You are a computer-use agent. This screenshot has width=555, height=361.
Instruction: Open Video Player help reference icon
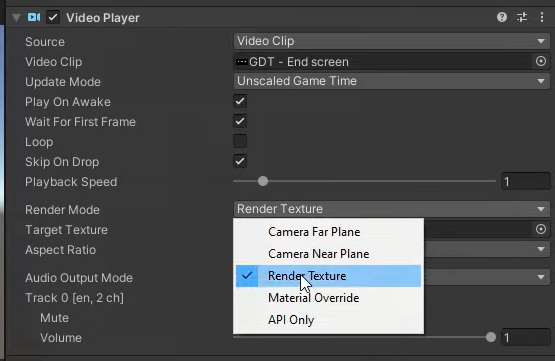tap(502, 17)
